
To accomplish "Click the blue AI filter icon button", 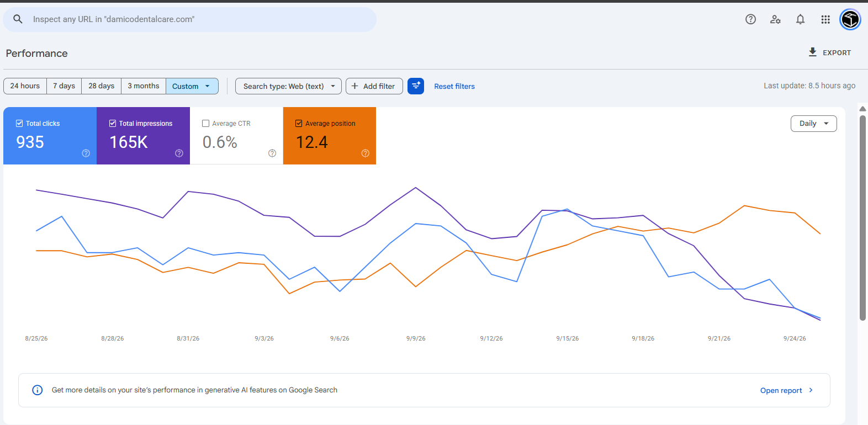I will pyautogui.click(x=416, y=86).
